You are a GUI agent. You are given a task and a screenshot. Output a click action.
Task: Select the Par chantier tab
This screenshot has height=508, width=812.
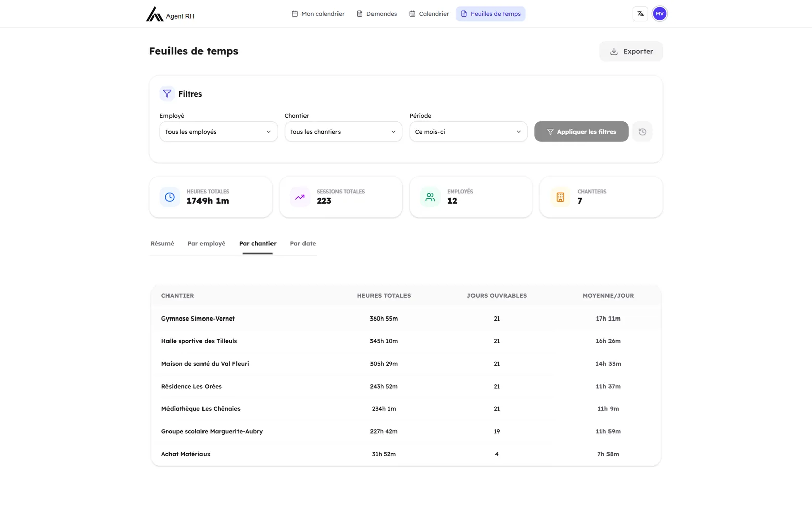coord(258,244)
